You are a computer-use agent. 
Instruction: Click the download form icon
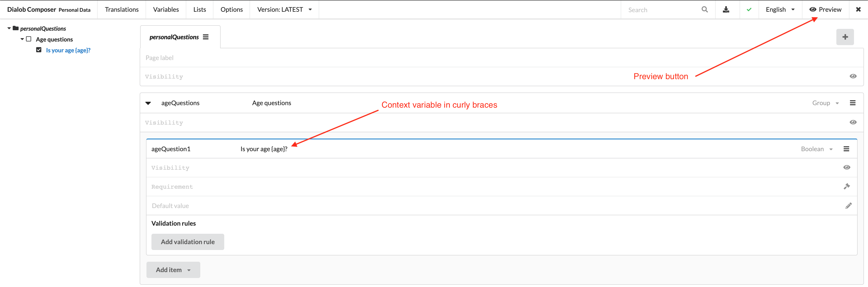click(x=726, y=9)
